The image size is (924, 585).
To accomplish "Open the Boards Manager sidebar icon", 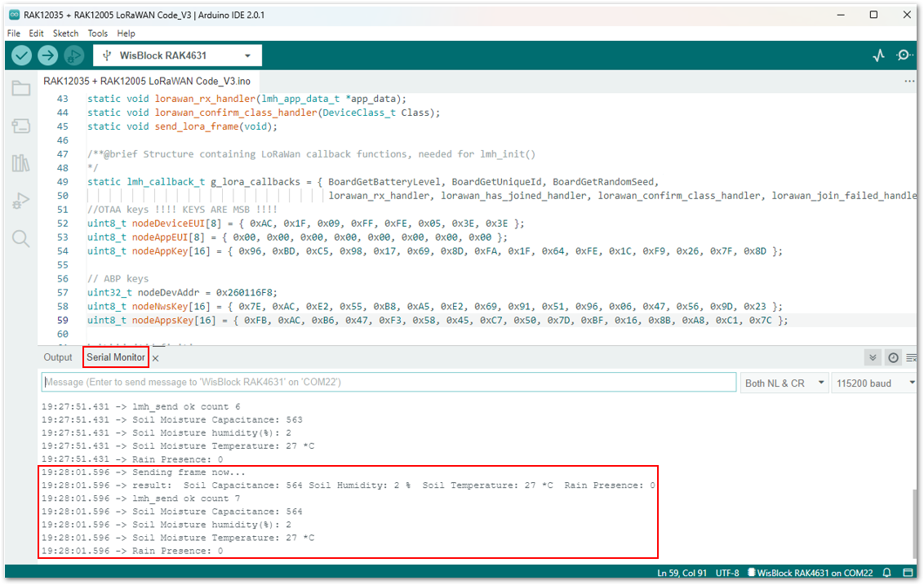I will [21, 126].
